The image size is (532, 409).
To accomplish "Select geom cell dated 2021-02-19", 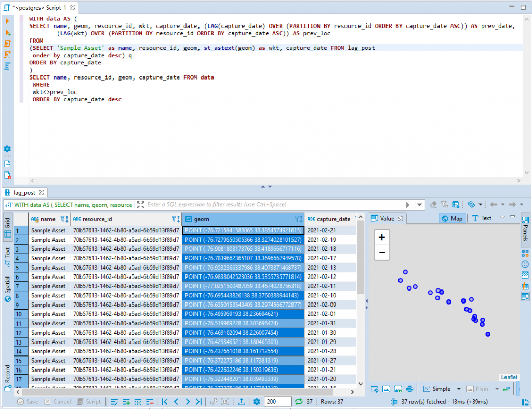I will (243, 240).
